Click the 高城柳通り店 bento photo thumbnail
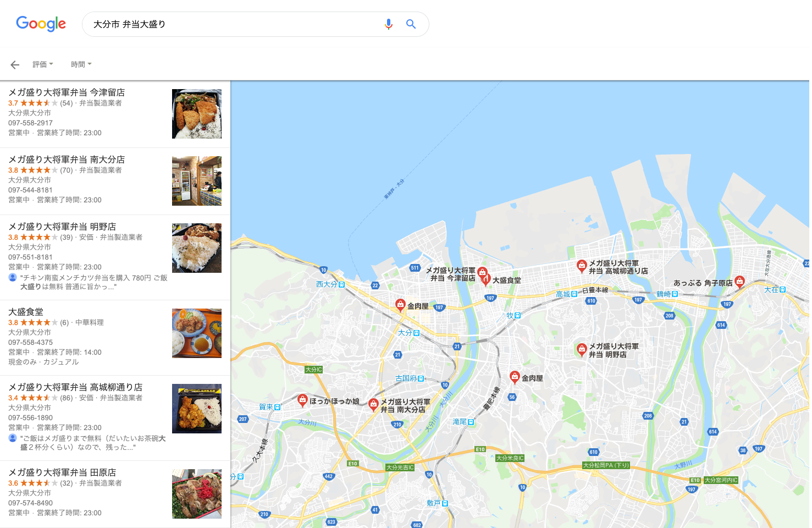This screenshot has height=528, width=812. coord(197,409)
